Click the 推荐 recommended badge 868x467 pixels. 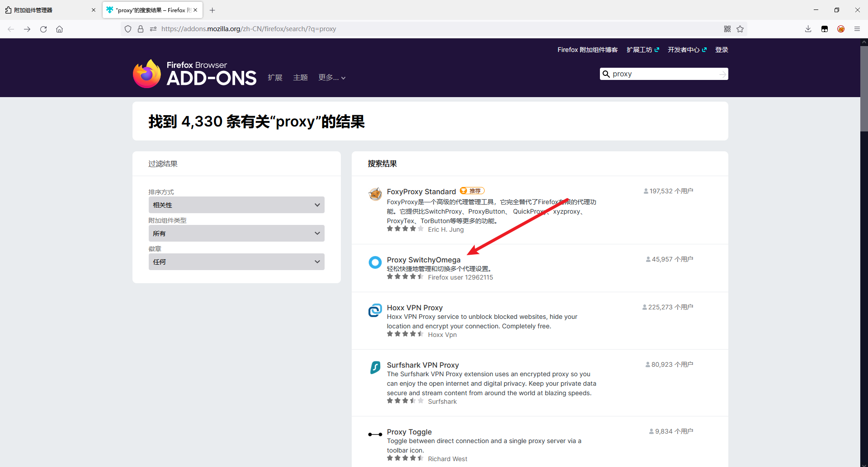click(472, 191)
